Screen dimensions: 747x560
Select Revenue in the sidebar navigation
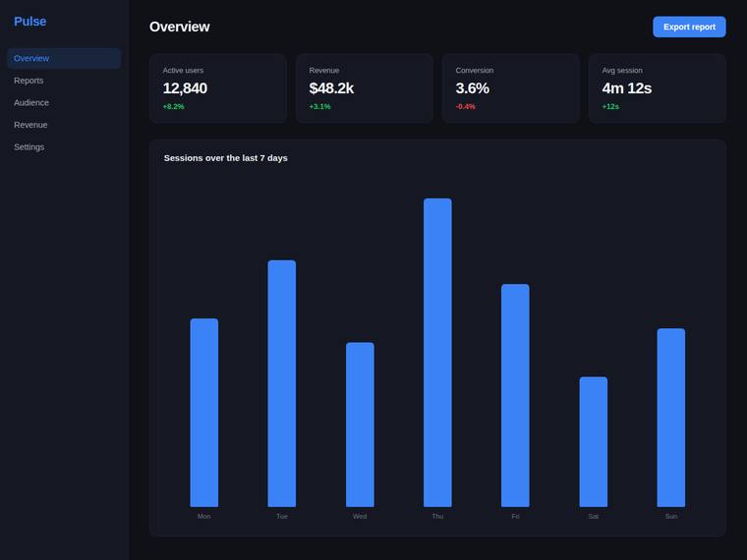64,125
